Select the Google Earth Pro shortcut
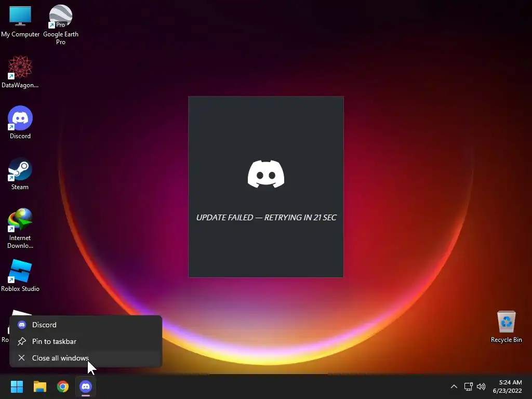Viewport: 532px width, 399px height. (x=61, y=24)
